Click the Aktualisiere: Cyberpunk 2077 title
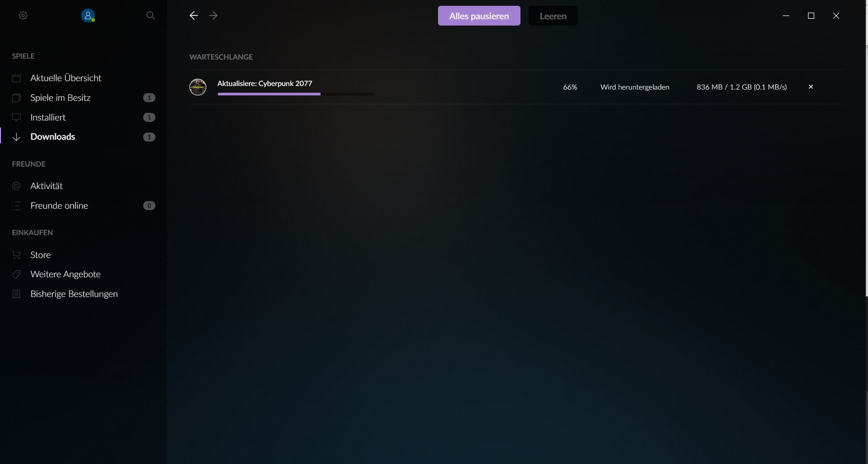This screenshot has height=464, width=868. [x=265, y=83]
